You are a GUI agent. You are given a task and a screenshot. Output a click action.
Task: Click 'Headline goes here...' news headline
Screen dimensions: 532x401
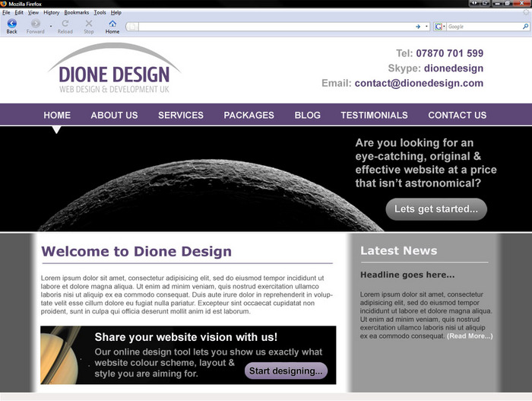tap(407, 275)
